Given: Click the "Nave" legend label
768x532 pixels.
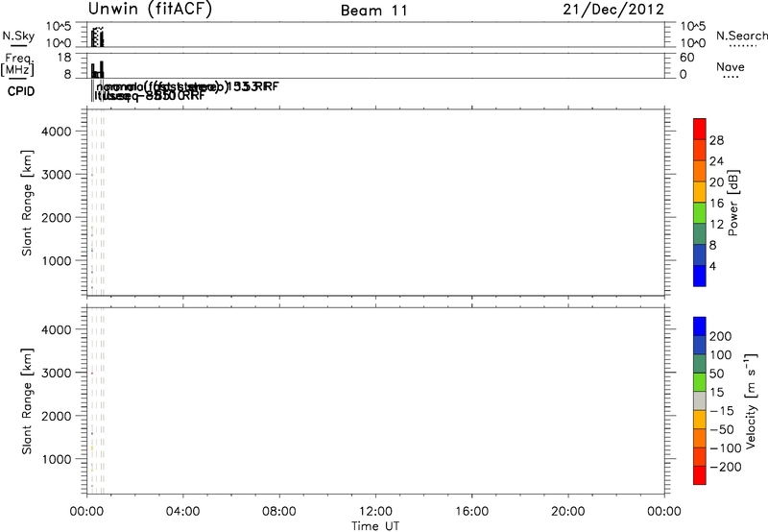Looking at the screenshot, I should tap(731, 66).
